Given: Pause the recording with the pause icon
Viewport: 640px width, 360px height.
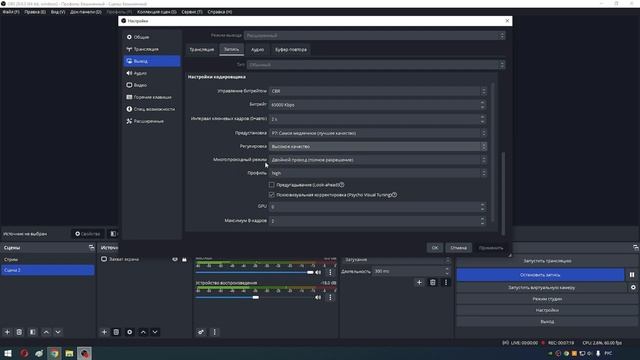Looking at the screenshot, I should [x=632, y=275].
